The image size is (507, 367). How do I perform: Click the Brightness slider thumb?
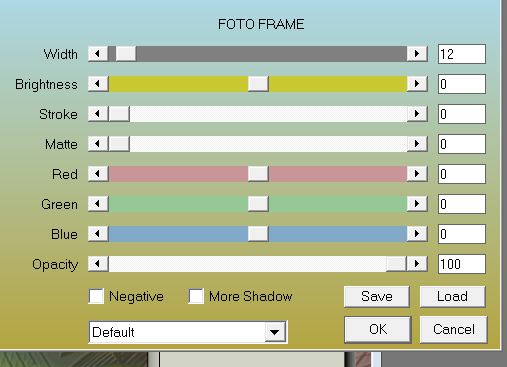click(x=258, y=84)
